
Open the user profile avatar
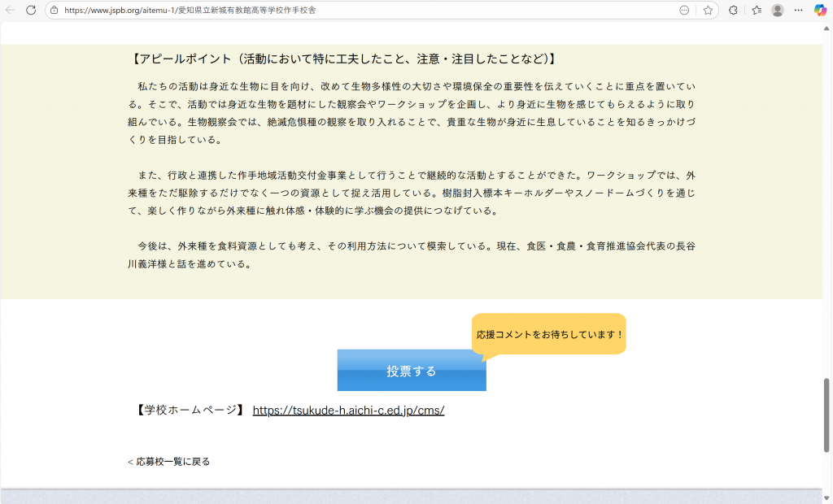point(778,11)
